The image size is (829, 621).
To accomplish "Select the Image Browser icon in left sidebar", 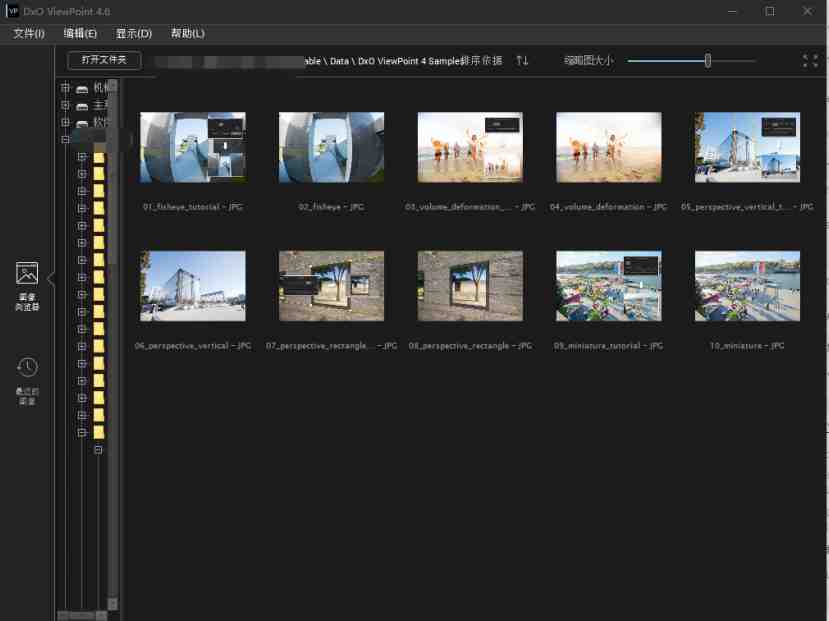I will 27,272.
